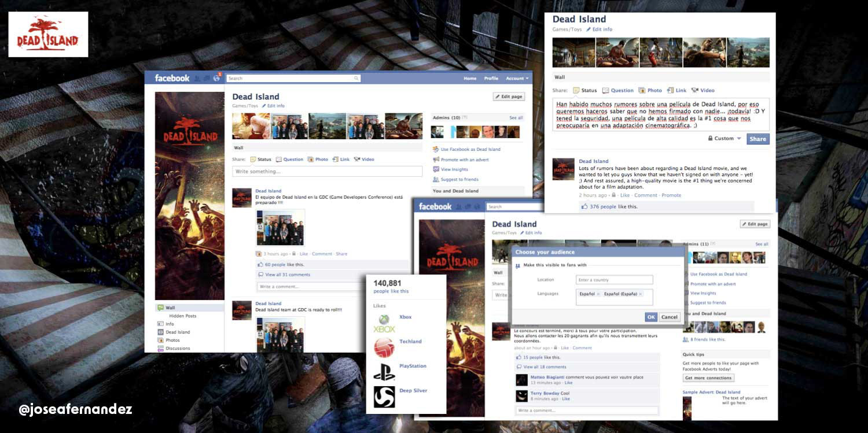Click Use Facebook as Dead Island in back-left window
This screenshot has width=868, height=433.
(x=470, y=149)
